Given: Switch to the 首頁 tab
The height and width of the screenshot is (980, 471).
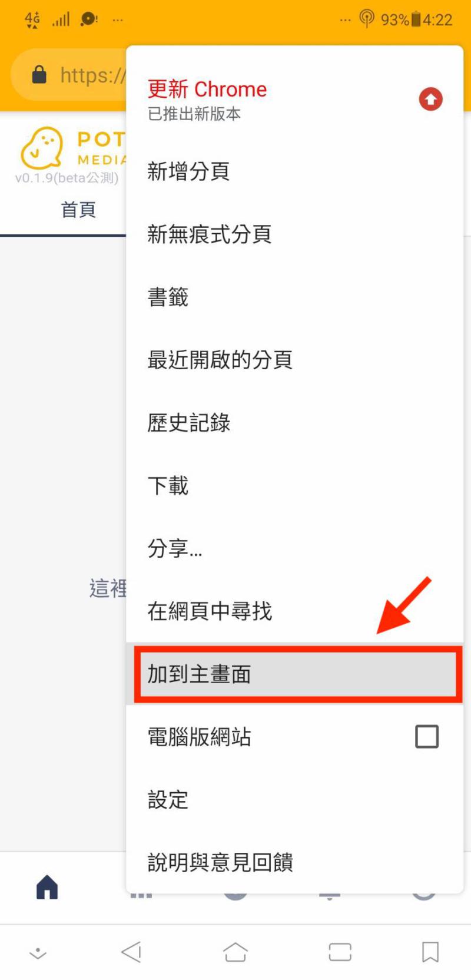Looking at the screenshot, I should (x=78, y=210).
